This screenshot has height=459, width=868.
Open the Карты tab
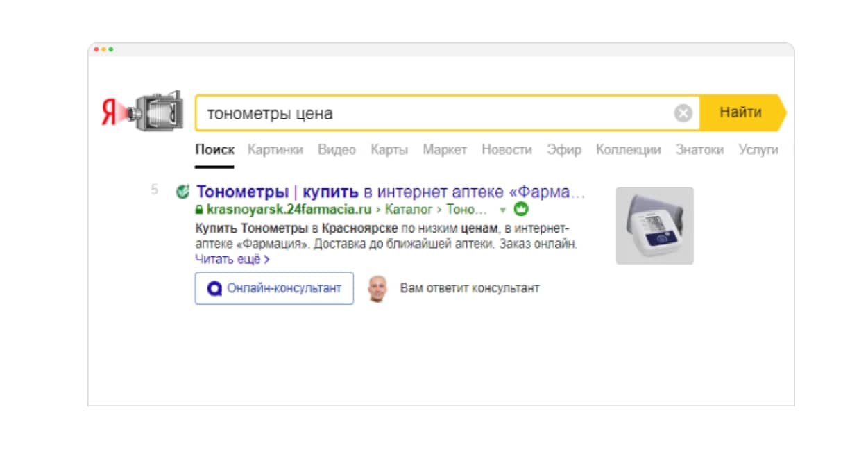tap(389, 149)
